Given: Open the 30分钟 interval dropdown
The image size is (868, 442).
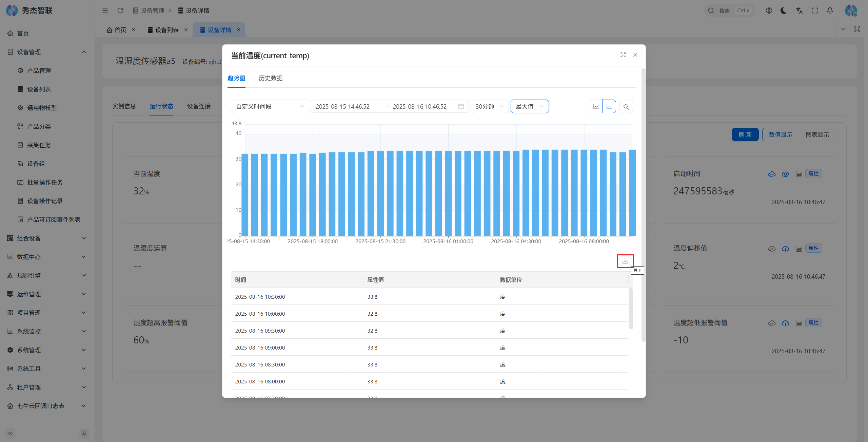Looking at the screenshot, I should [489, 106].
